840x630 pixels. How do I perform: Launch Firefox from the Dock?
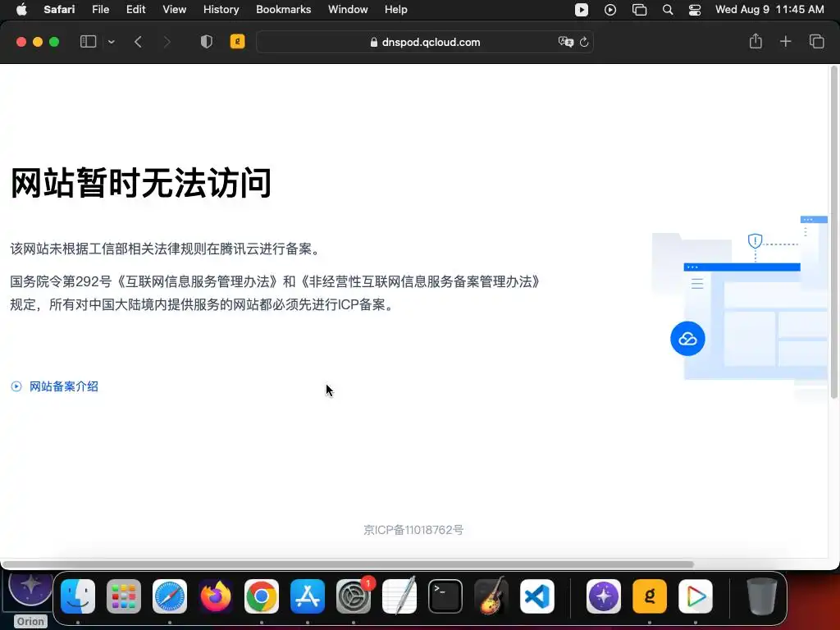pyautogui.click(x=216, y=596)
